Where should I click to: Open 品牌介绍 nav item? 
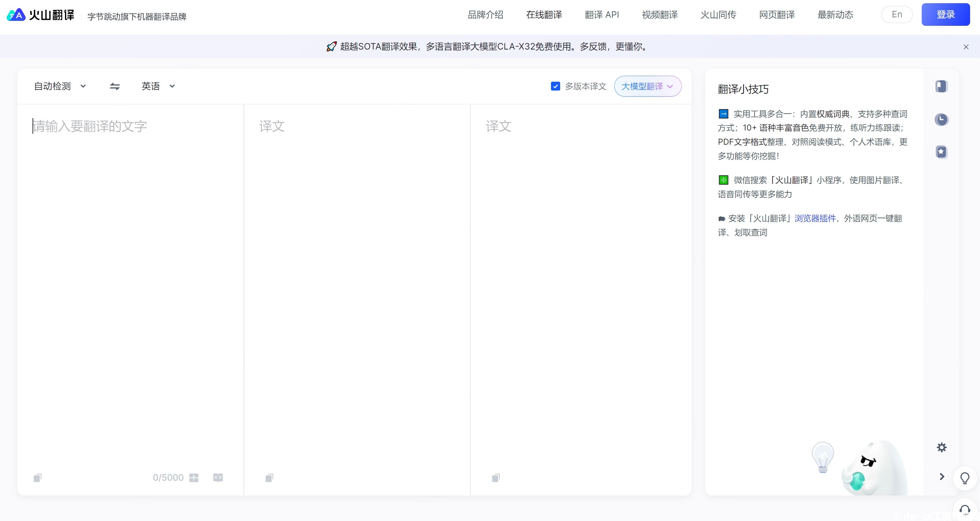tap(486, 15)
